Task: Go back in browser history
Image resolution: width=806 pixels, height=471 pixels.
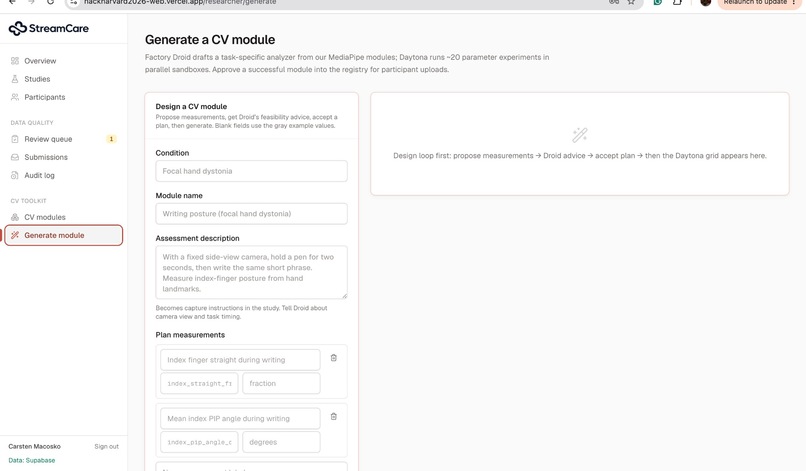Action: (12, 2)
